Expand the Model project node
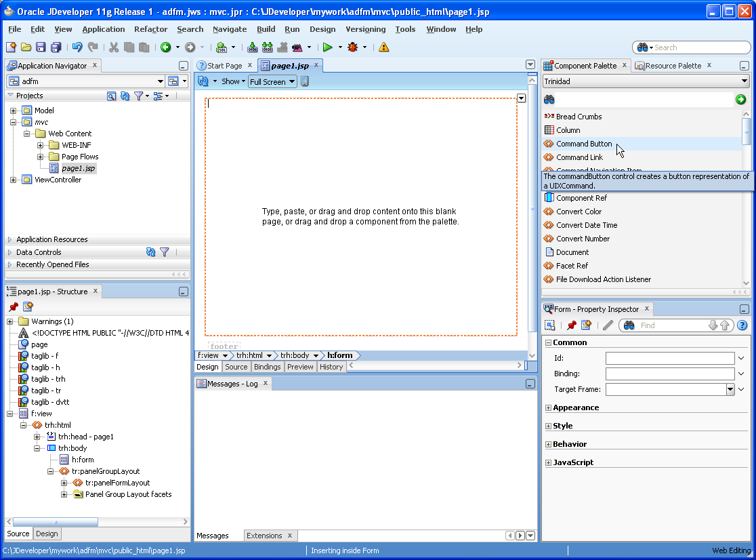 13,111
